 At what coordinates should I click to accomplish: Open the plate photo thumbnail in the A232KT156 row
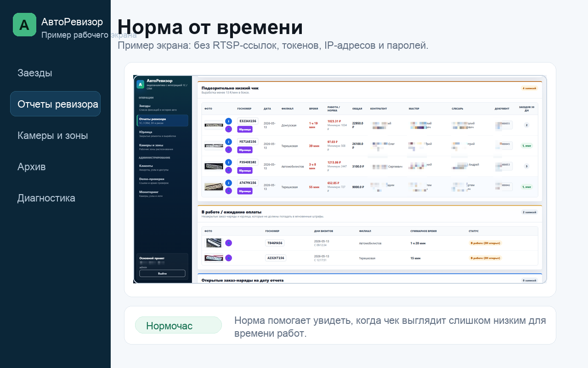pos(214,258)
